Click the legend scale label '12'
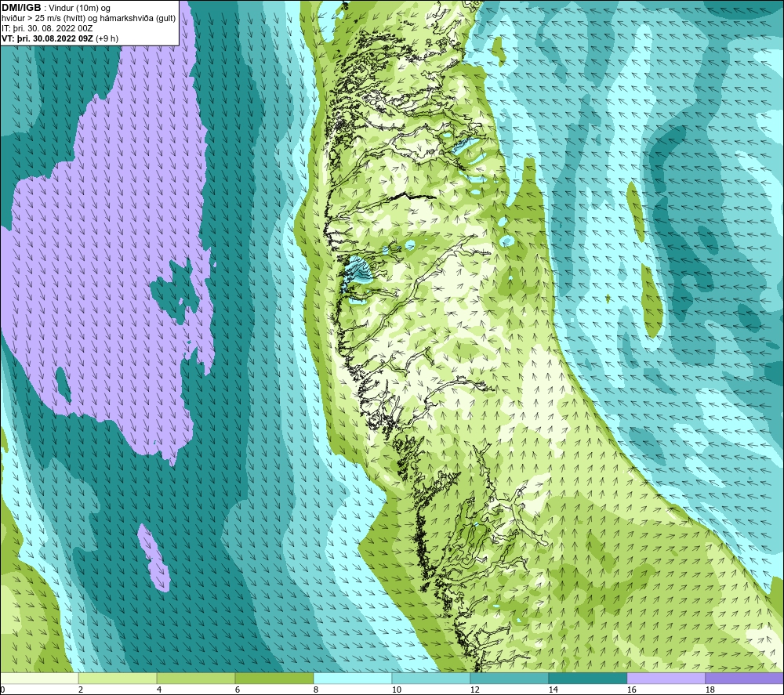The width and height of the screenshot is (784, 695). [x=475, y=690]
